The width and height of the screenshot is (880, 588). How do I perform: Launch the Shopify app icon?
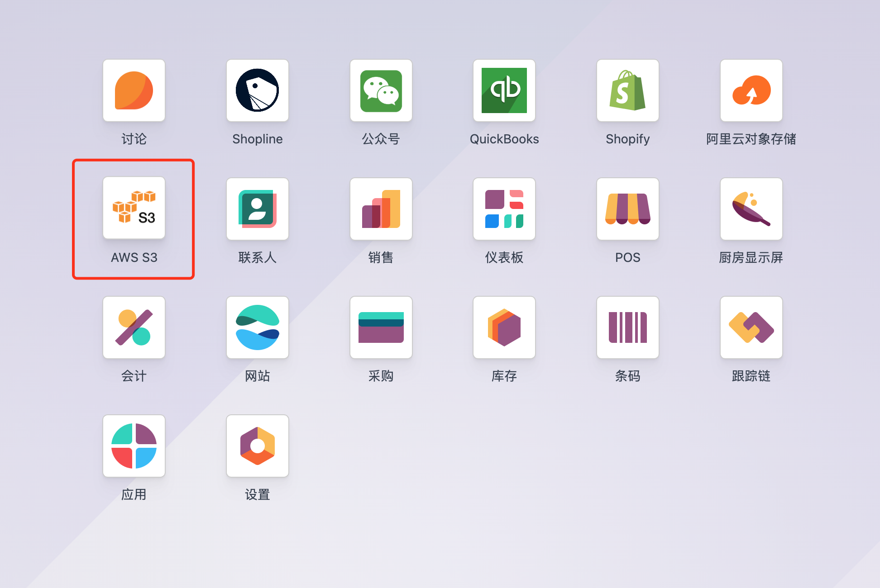coord(628,90)
